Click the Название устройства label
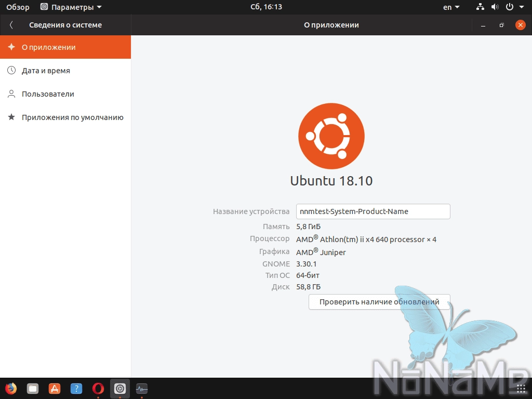This screenshot has height=399, width=532. click(251, 211)
